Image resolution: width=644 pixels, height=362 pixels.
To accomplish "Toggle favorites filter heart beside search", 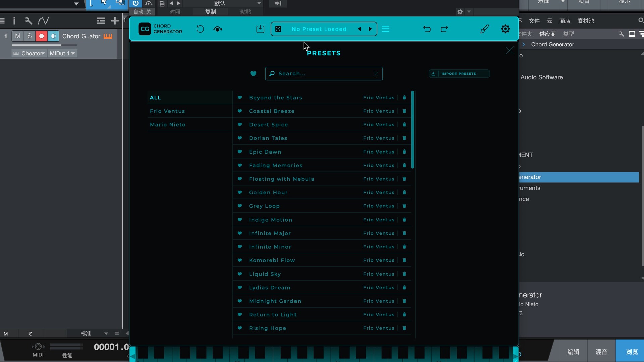I will click(x=253, y=74).
